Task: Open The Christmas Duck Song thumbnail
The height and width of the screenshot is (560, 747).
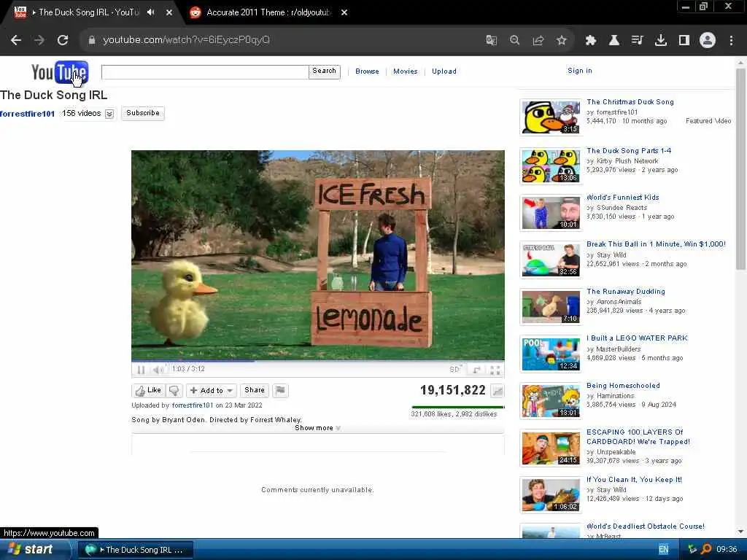Action: point(550,117)
